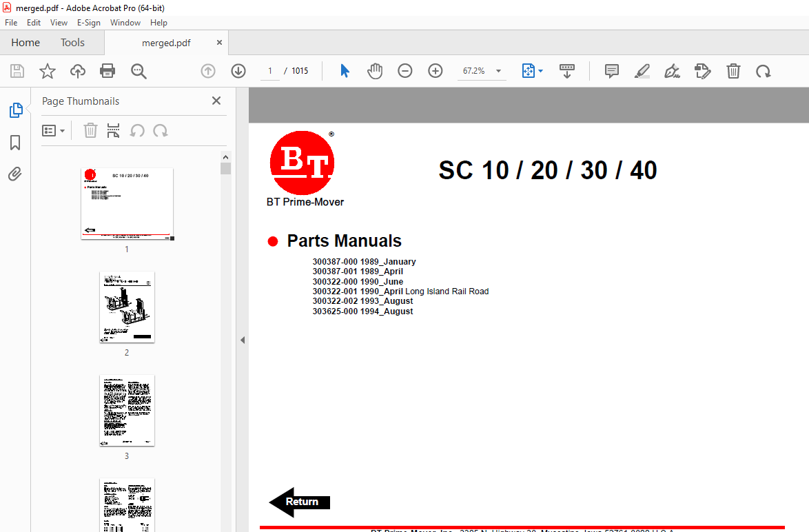Image resolution: width=809 pixels, height=532 pixels.
Task: Activate the Hand pan tool
Action: (375, 71)
